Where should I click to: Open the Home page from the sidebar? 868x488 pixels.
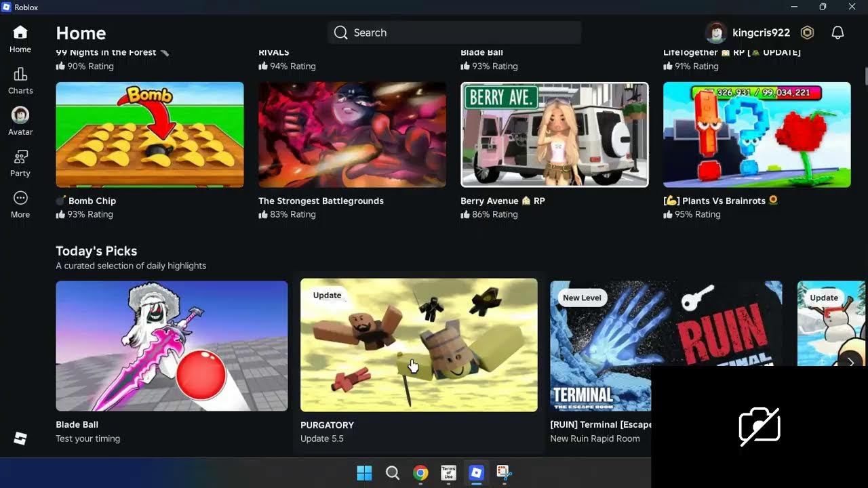click(20, 39)
